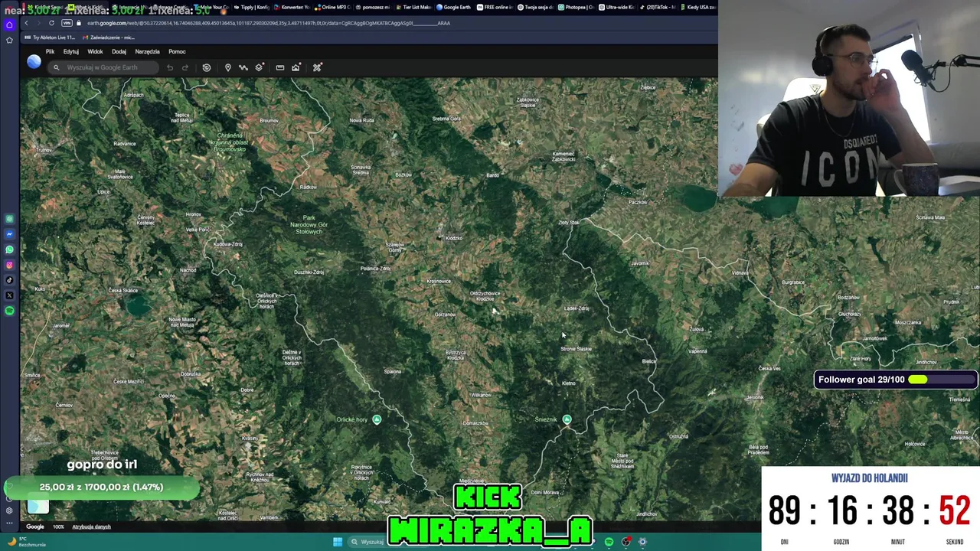Select the draw path tool
This screenshot has width=980, height=551.
(x=243, y=67)
